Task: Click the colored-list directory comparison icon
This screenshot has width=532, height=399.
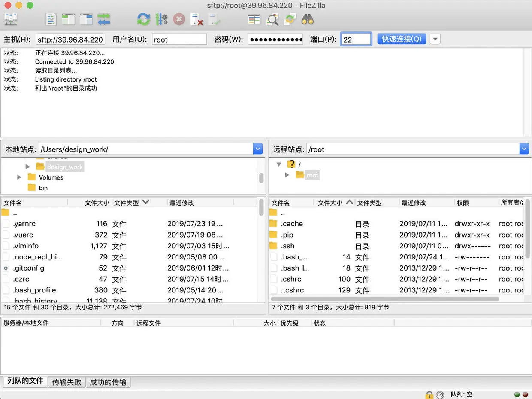Action: coord(254,19)
